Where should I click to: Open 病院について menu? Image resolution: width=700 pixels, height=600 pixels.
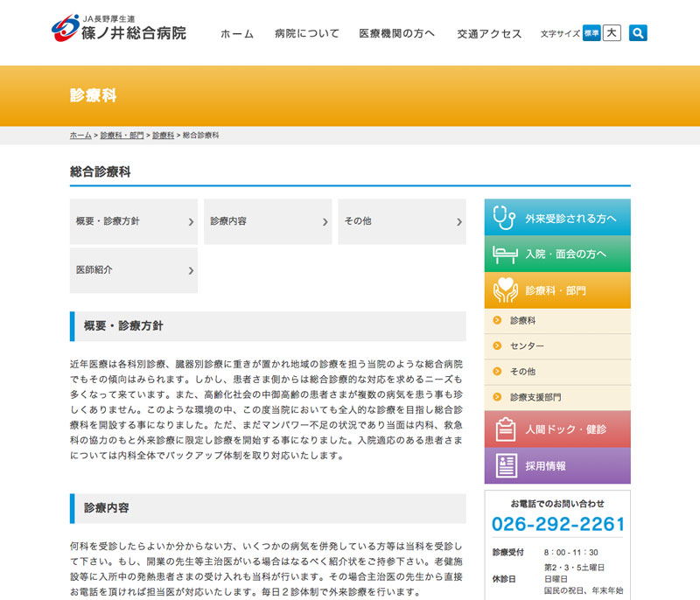[307, 34]
